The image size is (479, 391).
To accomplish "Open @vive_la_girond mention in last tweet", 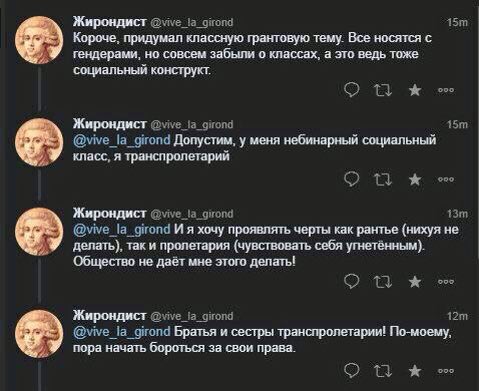I will pyautogui.click(x=122, y=332).
